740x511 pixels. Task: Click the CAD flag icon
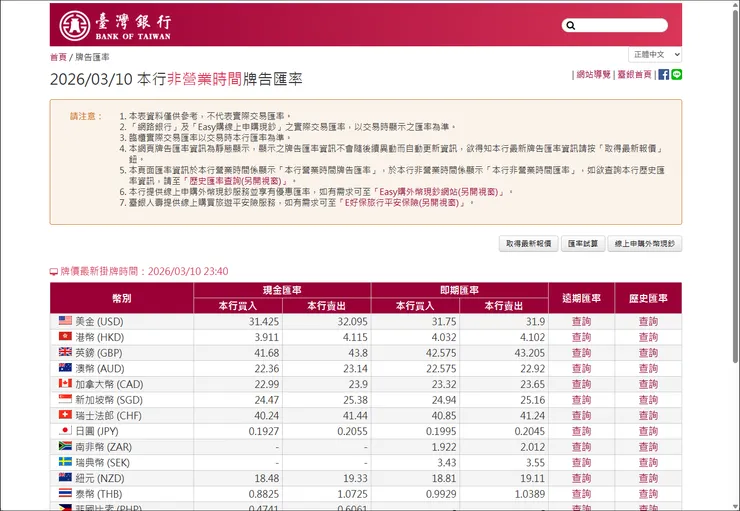click(65, 383)
